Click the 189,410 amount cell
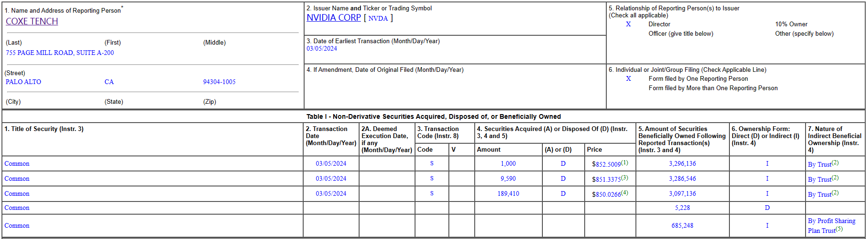 (508, 193)
